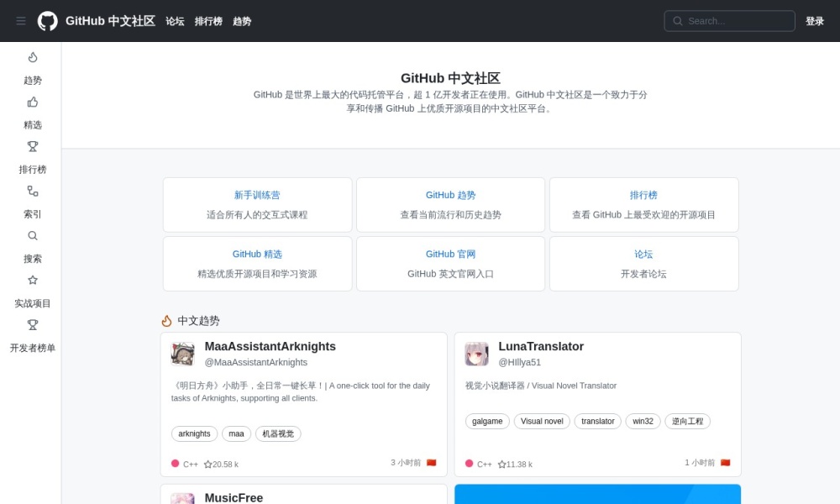This screenshot has height=504, width=840.
Task: Focus the Search input field
Action: (x=730, y=21)
